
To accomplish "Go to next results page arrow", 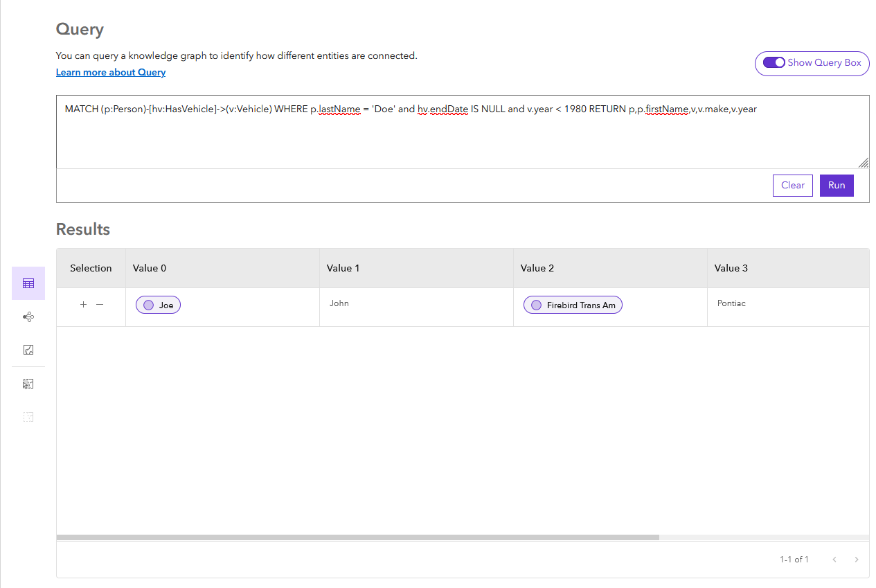I will (x=857, y=560).
